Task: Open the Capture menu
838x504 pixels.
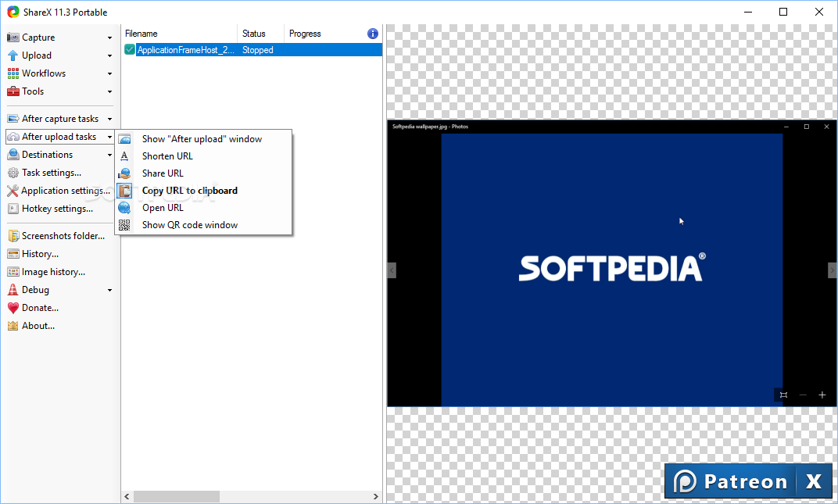Action: click(x=60, y=38)
